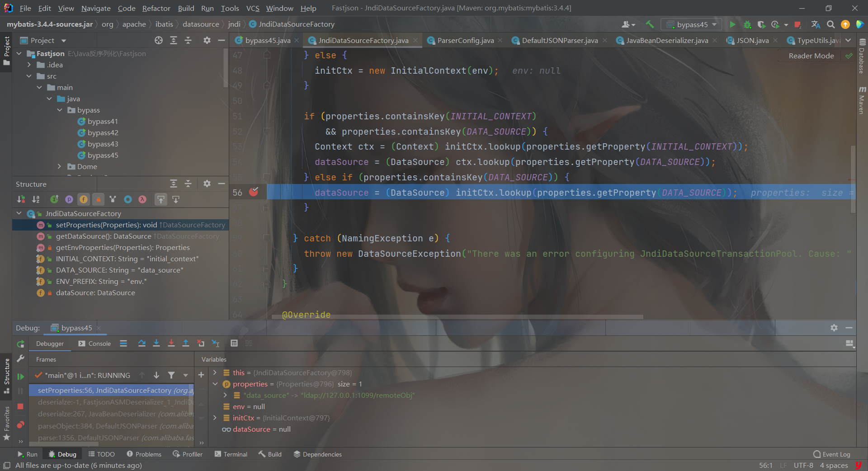Click the orange update arrow icon
The height and width of the screenshot is (471, 868).
[845, 24]
